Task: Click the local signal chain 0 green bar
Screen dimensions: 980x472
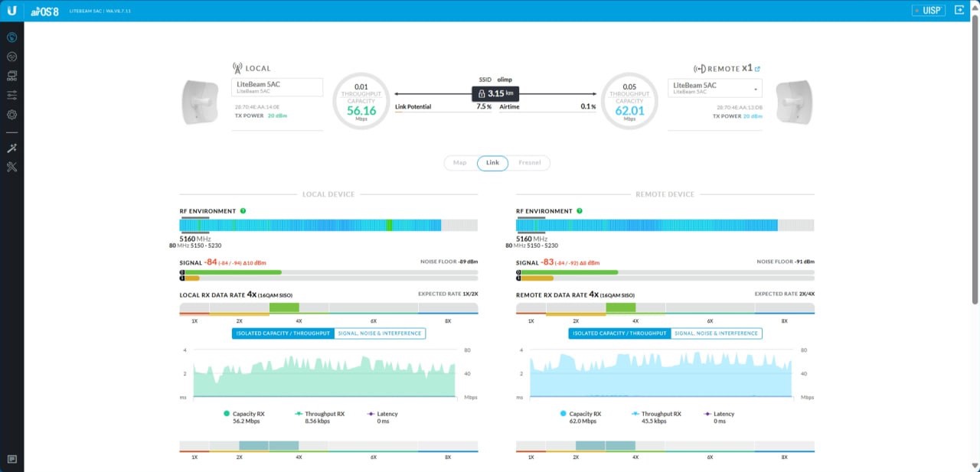Action: click(233, 272)
